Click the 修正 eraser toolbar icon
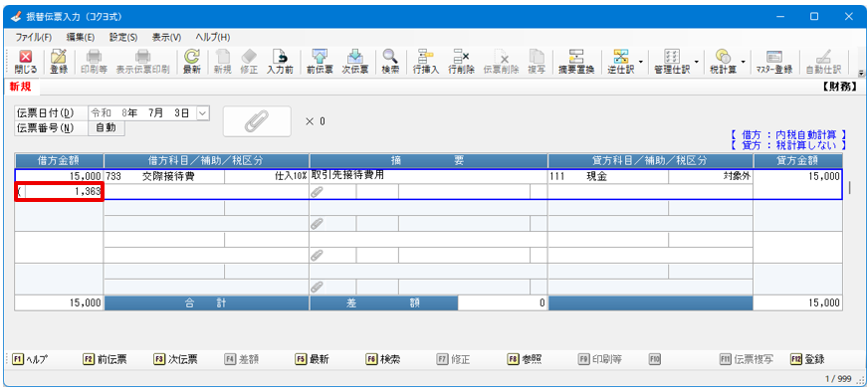 [249, 62]
